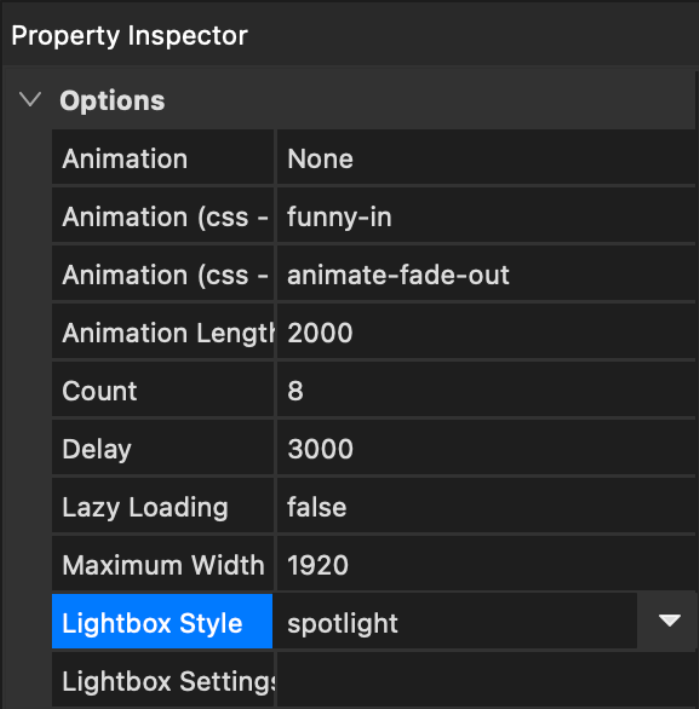Edit the Animation value None
The image size is (700, 710).
[320, 159]
